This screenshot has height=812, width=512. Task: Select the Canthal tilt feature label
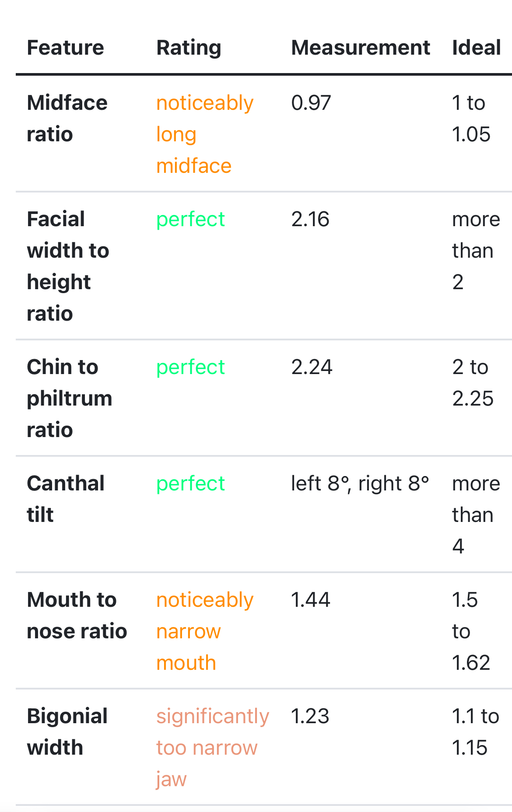66,499
